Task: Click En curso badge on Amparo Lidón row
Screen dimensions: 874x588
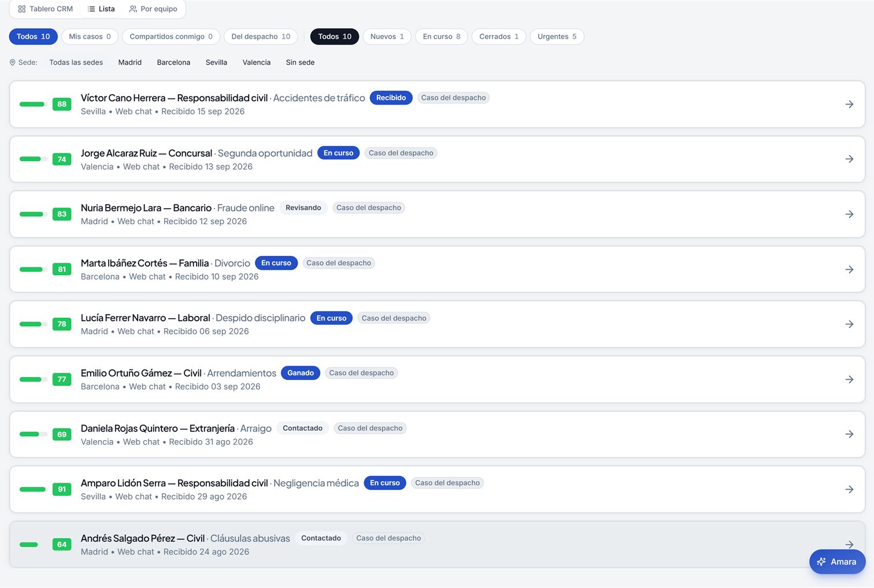Action: [385, 483]
